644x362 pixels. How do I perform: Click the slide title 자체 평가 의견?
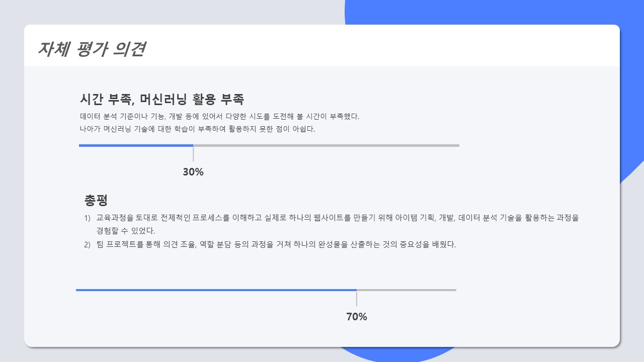click(x=92, y=49)
